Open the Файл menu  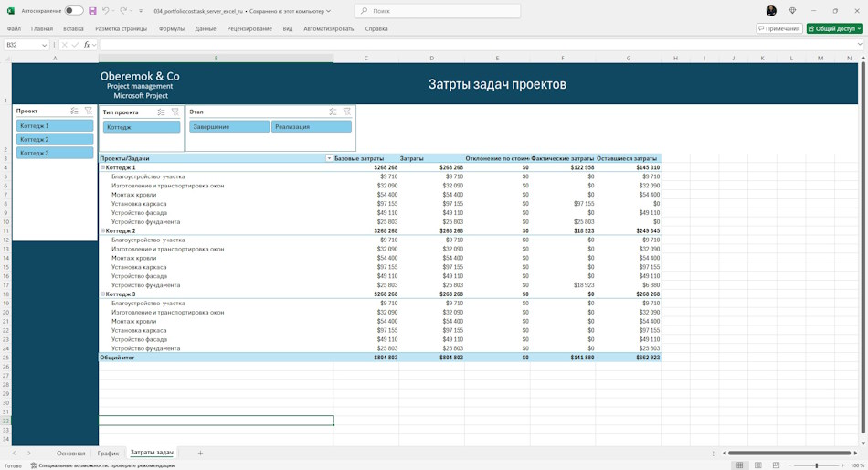tap(14, 28)
